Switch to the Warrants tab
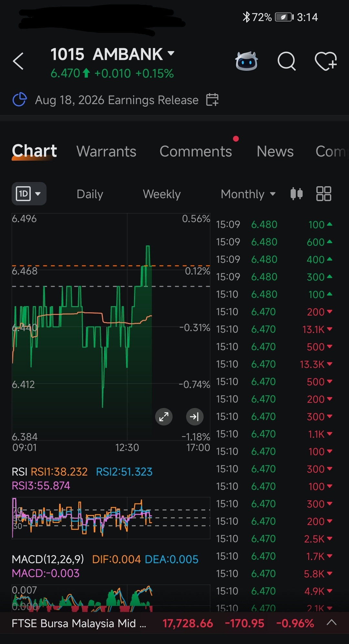The width and height of the screenshot is (349, 644). 106,151
